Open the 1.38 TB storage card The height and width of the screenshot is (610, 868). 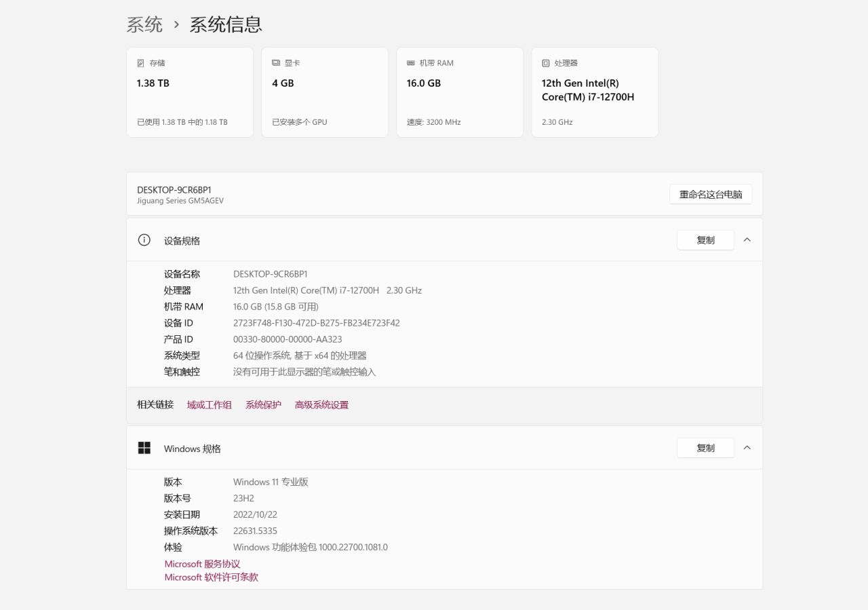(x=190, y=92)
